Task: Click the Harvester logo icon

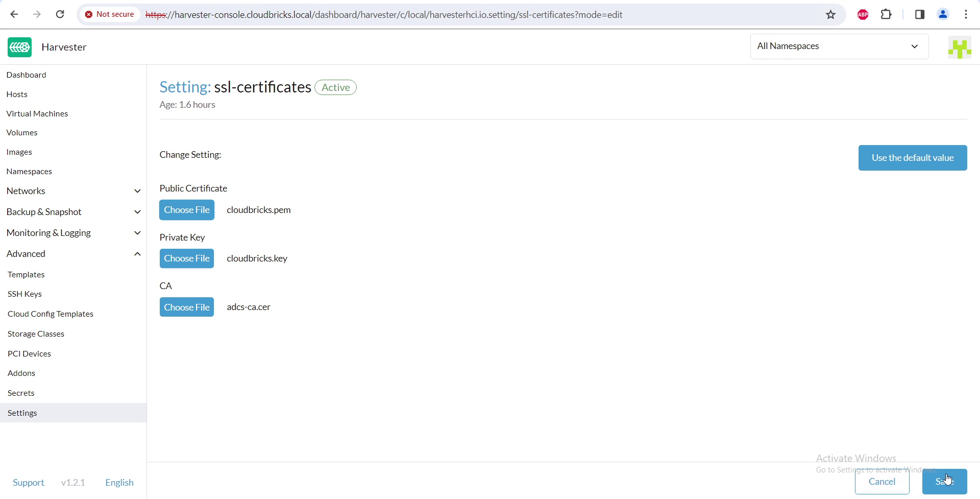Action: coord(20,47)
